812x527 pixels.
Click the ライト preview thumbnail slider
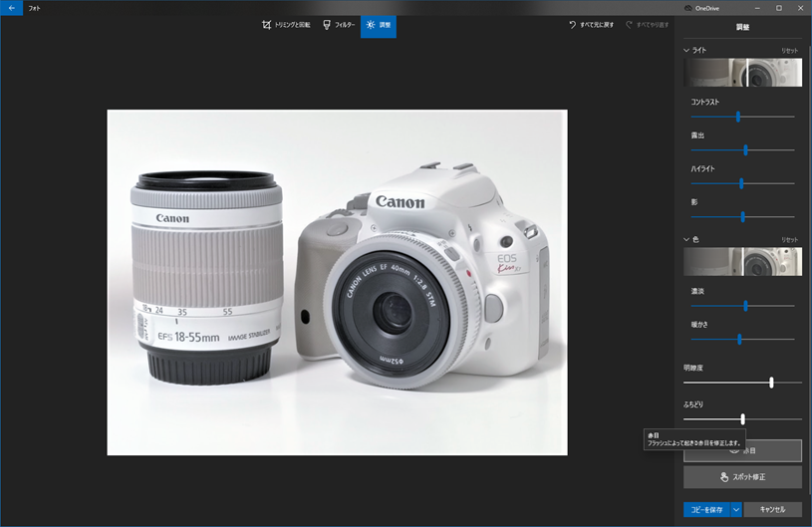[742, 73]
